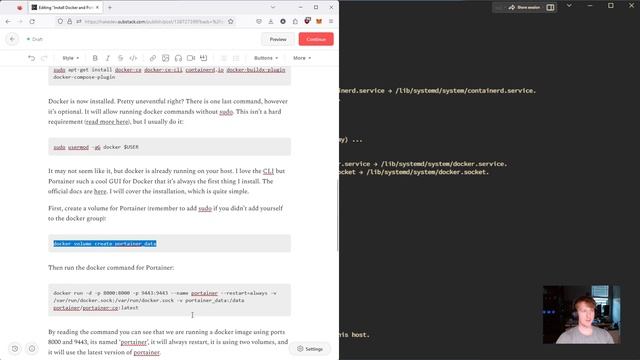Open the info icon at bottom left

click(x=32, y=349)
